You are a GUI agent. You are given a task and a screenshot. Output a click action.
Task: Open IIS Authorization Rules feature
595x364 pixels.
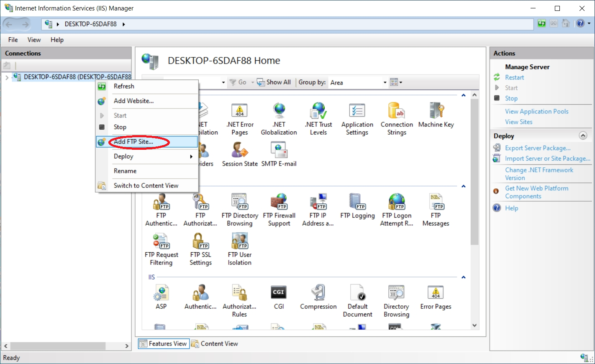click(x=240, y=301)
